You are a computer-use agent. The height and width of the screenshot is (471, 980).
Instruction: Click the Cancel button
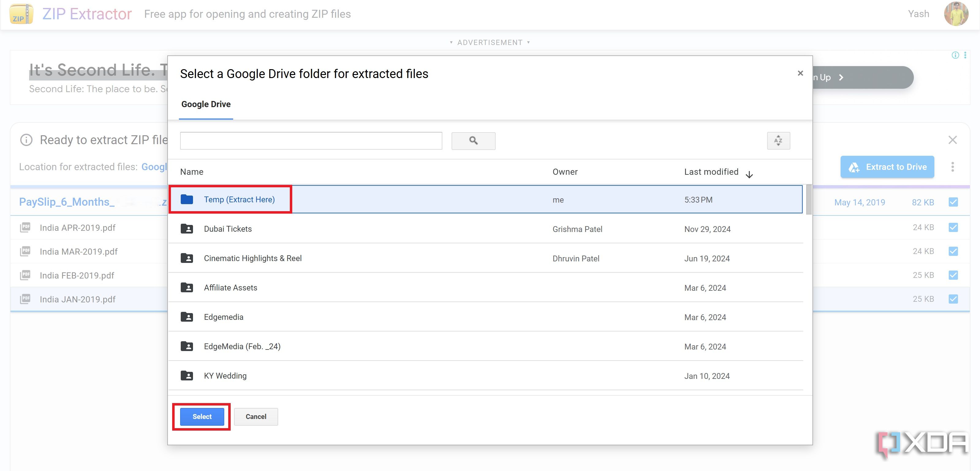tap(256, 417)
